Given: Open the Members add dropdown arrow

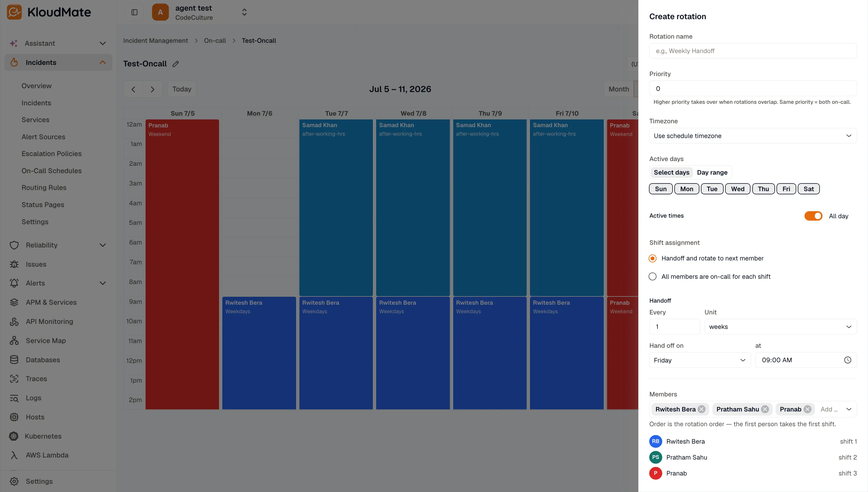Looking at the screenshot, I should coord(849,409).
